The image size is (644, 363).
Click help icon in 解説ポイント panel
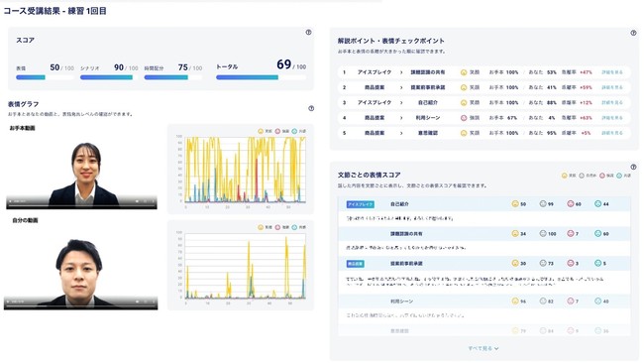(x=633, y=33)
